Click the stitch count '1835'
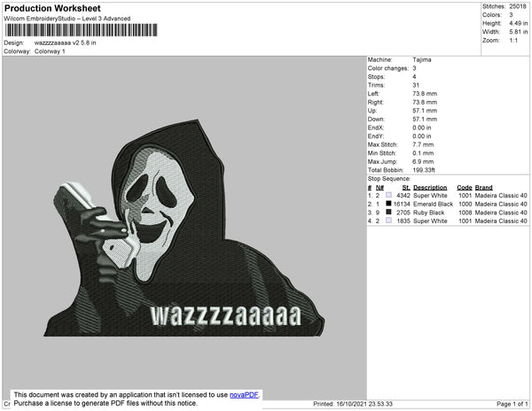The width and height of the screenshot is (532, 411). click(x=403, y=221)
